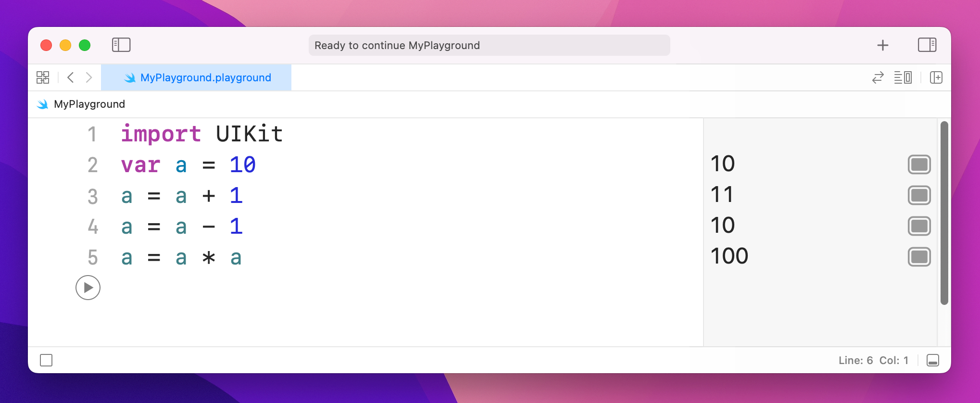Click the square icon in bottom-left corner
The height and width of the screenshot is (403, 980).
[46, 360]
